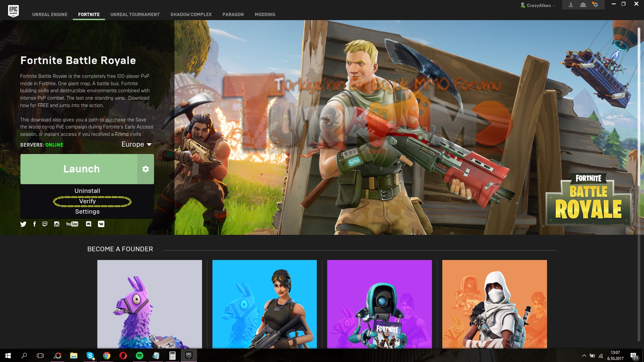Choose Uninstall from the options menu
This screenshot has height=362, width=644.
[x=87, y=191]
